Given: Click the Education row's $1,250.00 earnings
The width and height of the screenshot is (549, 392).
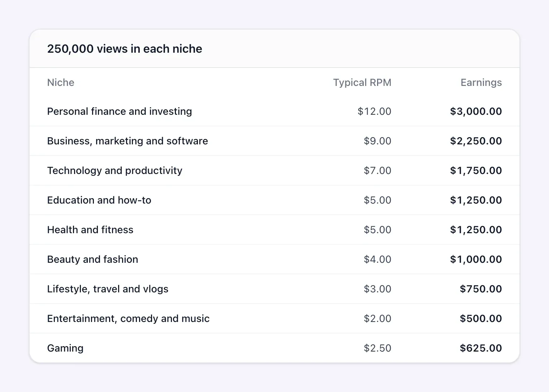Looking at the screenshot, I should point(476,200).
